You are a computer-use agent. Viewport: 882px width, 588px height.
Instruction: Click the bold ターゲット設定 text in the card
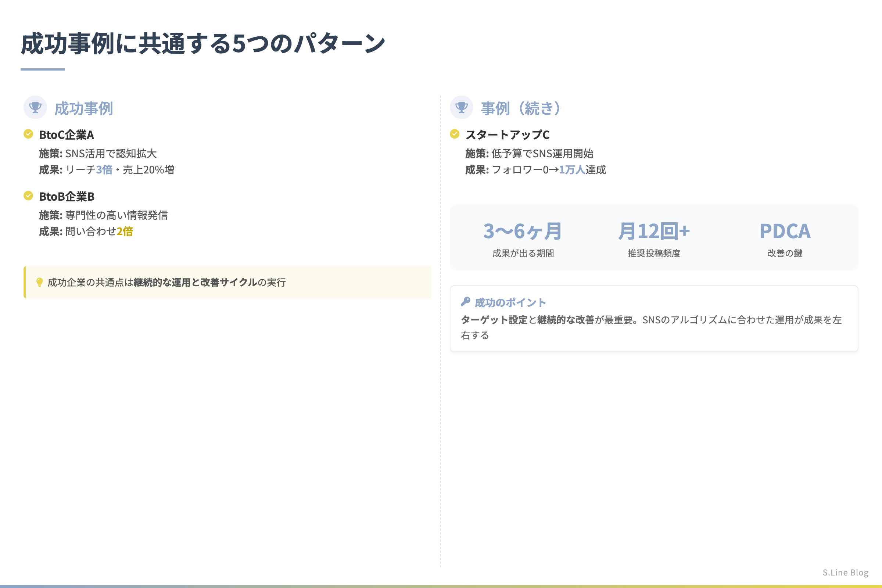(x=494, y=320)
